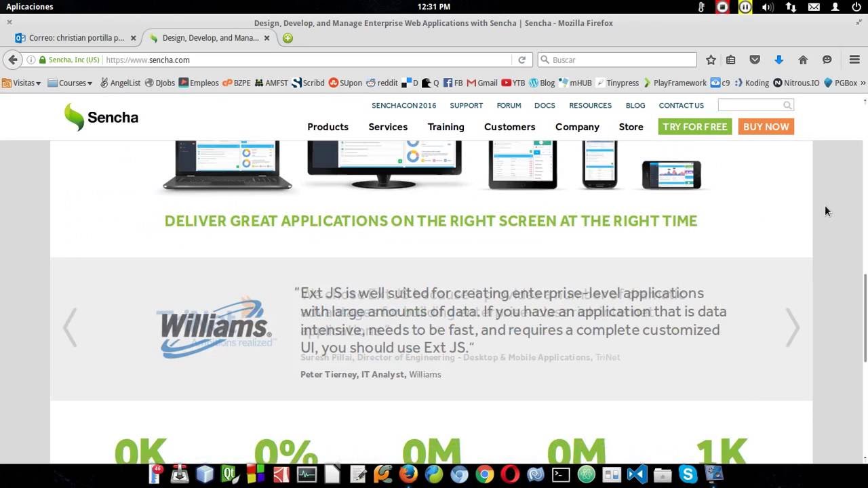Open the Aplicaciones menu in top panel
The width and height of the screenshot is (868, 488).
point(29,7)
